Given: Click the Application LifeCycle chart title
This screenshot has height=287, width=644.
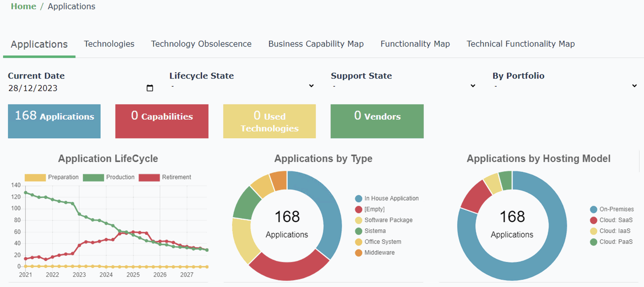Looking at the screenshot, I should point(108,158).
